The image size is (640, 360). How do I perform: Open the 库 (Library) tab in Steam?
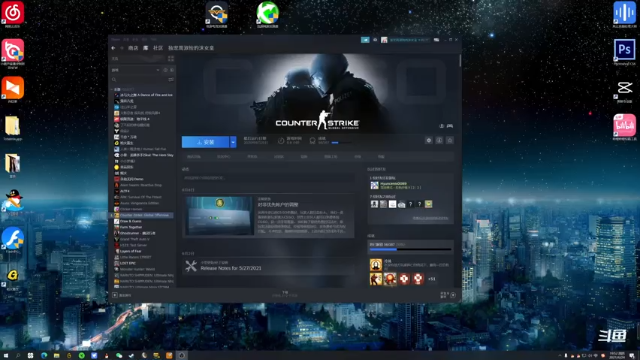tap(146, 48)
